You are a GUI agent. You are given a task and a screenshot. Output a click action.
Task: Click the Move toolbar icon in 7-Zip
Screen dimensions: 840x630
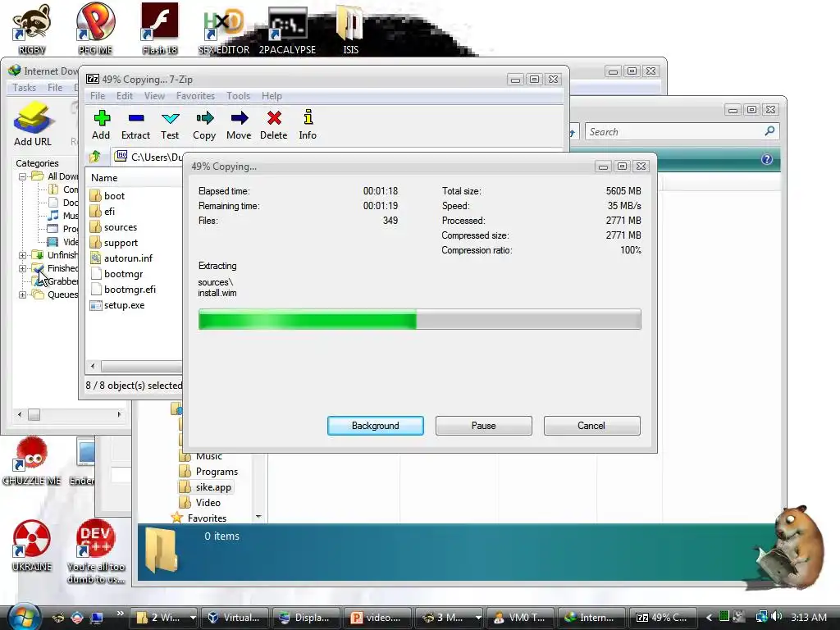point(239,125)
